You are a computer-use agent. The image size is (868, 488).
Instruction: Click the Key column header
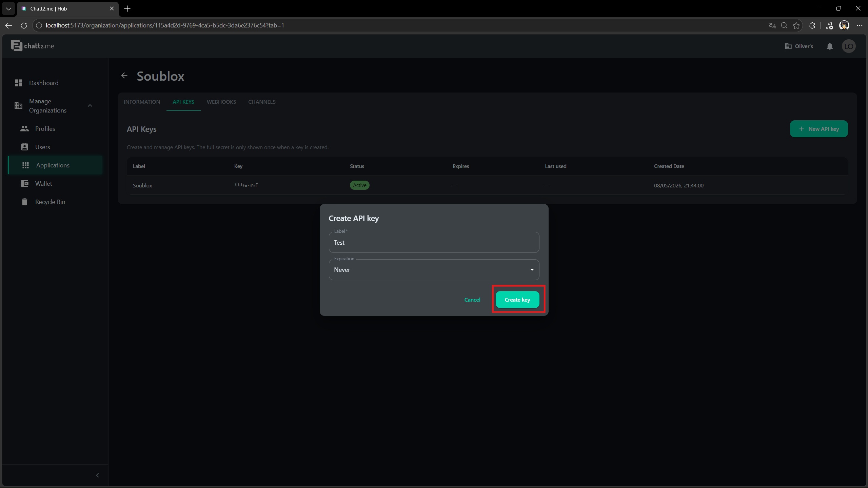pos(238,166)
